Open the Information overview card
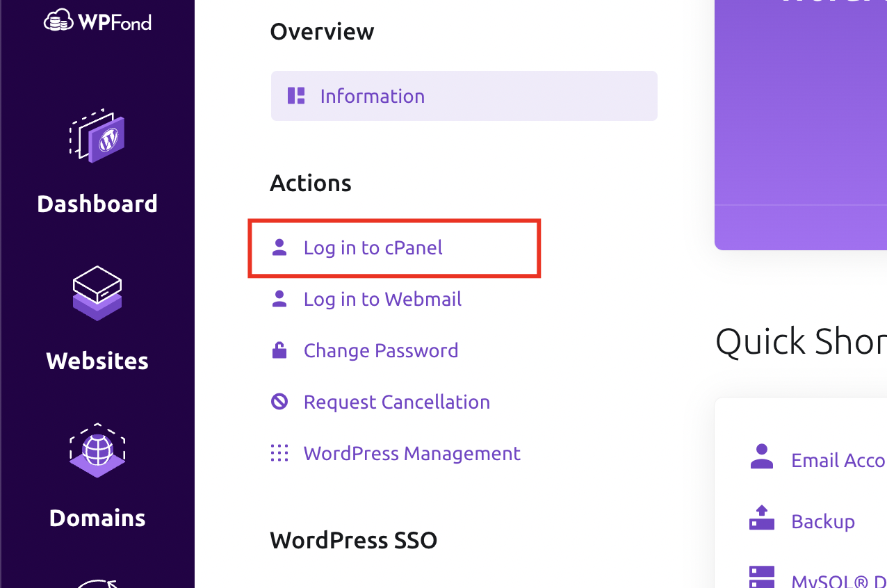The width and height of the screenshot is (887, 588). [x=464, y=95]
